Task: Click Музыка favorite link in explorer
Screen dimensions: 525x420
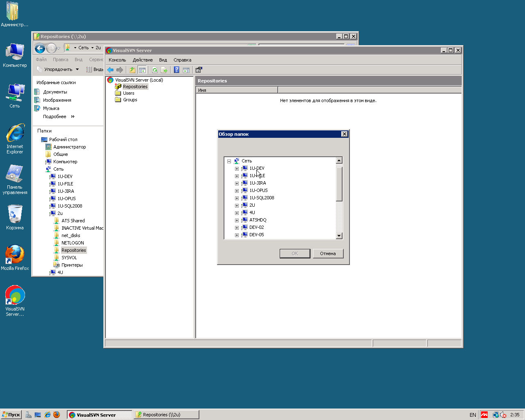Action: [51, 108]
